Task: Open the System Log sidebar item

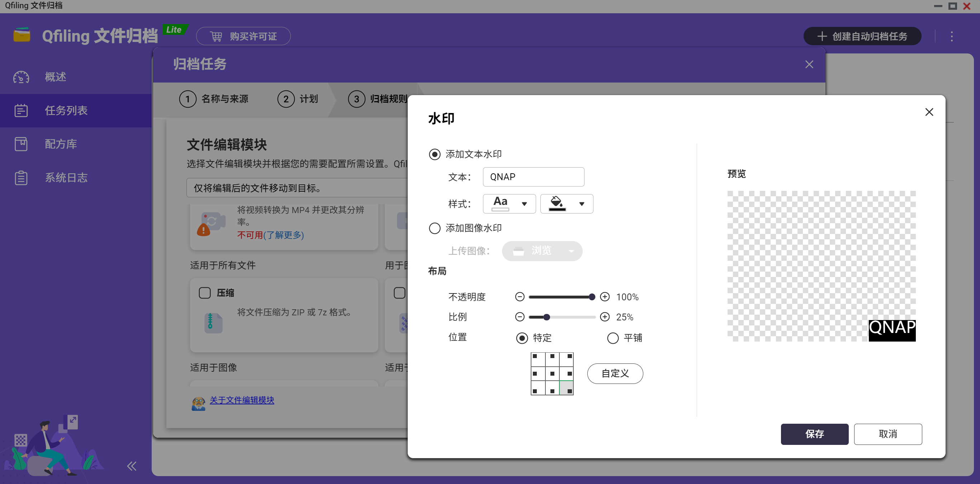Action: point(66,178)
